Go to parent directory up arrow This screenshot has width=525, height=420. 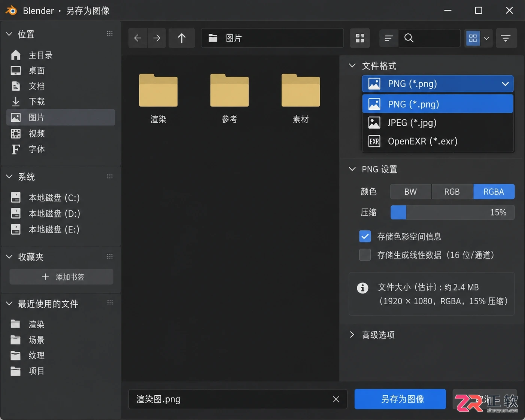tap(182, 38)
